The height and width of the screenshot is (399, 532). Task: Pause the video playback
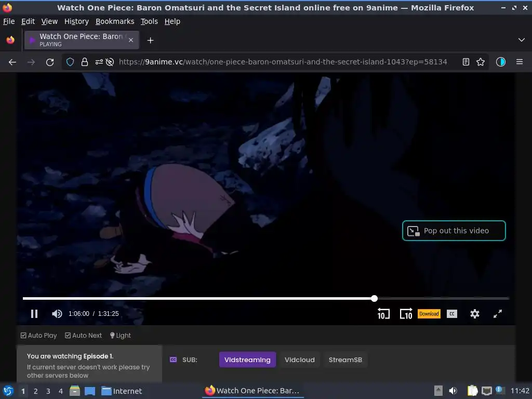[x=34, y=314]
